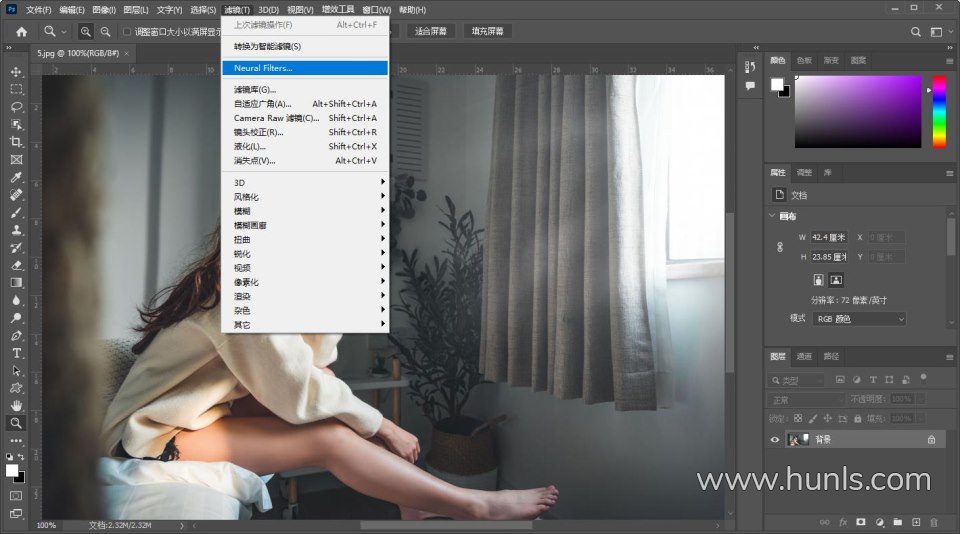
Task: Select the Path Selection tool
Action: (17, 370)
